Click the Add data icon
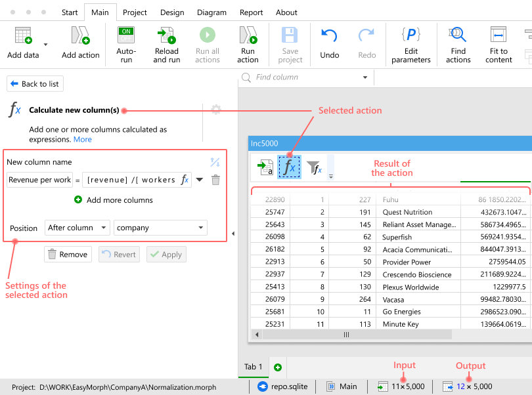 point(23,35)
